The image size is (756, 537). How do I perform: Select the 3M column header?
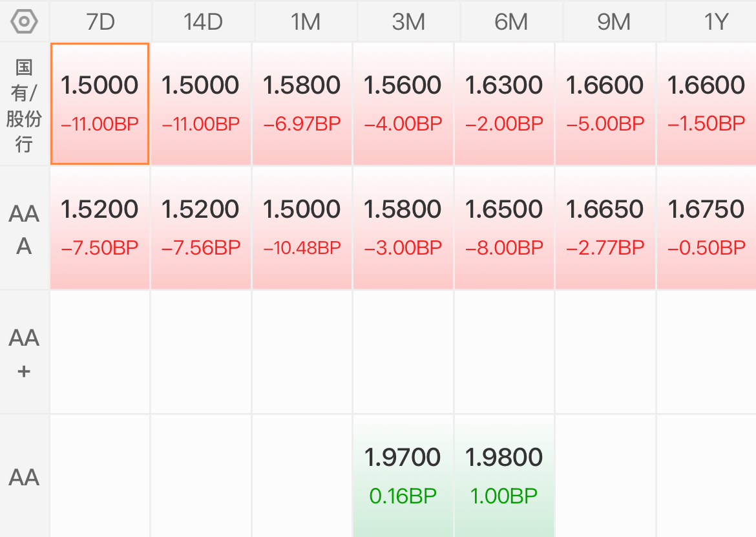408,22
